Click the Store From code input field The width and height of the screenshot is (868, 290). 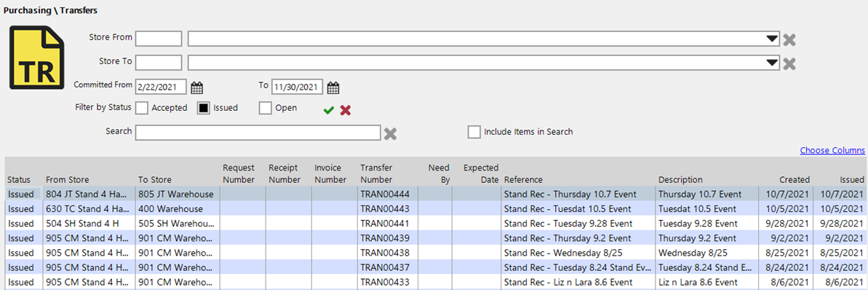159,39
